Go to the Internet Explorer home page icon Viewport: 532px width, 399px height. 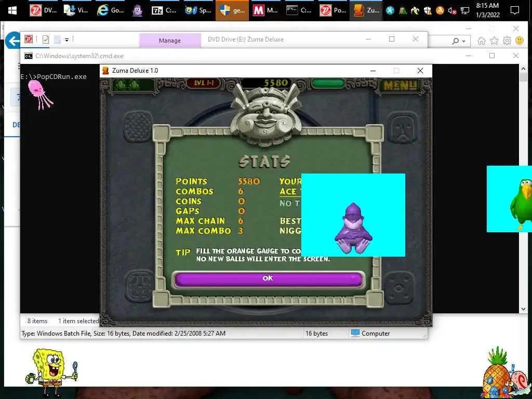(x=481, y=41)
